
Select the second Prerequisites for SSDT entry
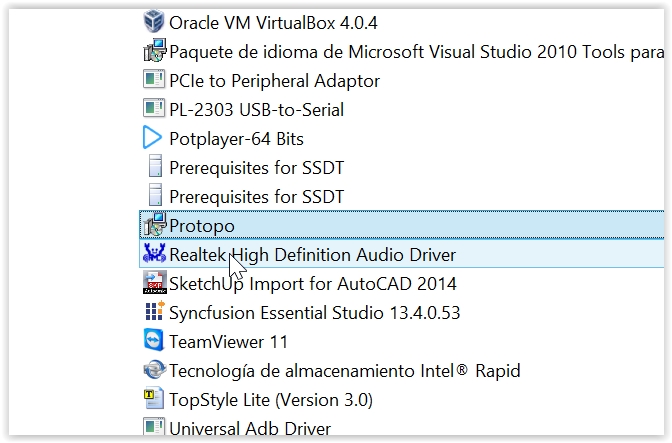tap(256, 197)
